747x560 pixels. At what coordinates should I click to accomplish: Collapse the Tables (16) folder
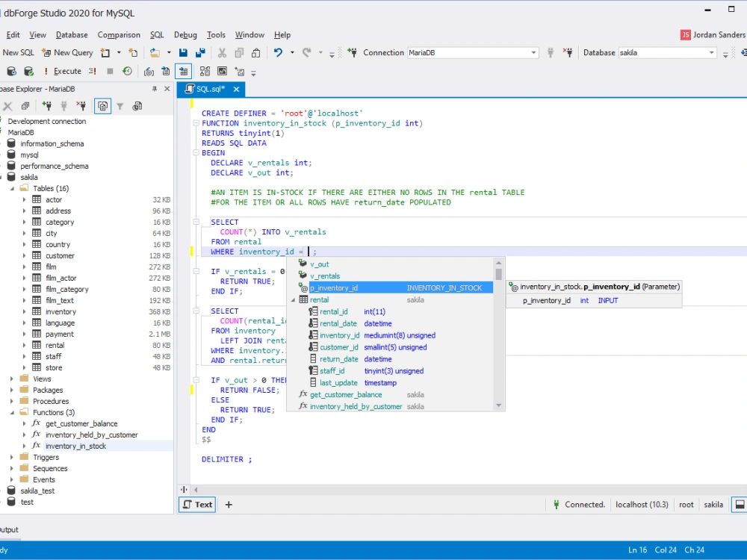tap(13, 189)
